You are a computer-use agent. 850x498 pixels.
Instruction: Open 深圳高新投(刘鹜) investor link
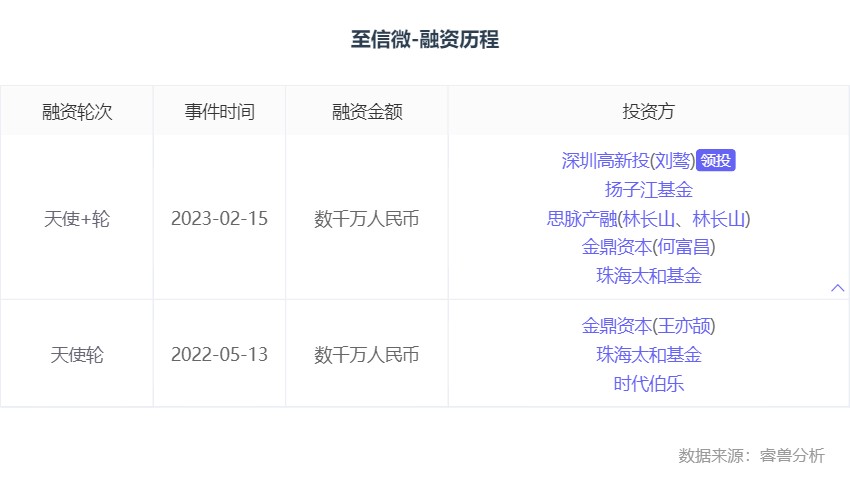pyautogui.click(x=627, y=161)
